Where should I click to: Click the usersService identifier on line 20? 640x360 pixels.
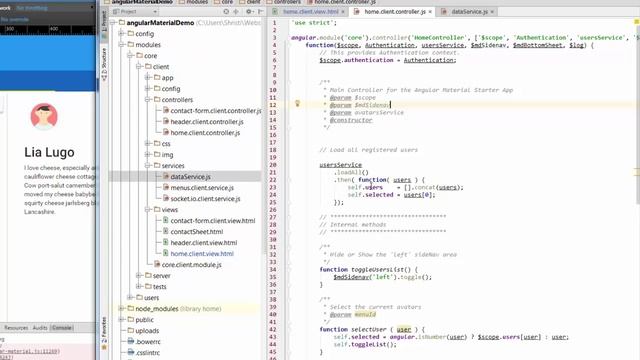coord(340,165)
